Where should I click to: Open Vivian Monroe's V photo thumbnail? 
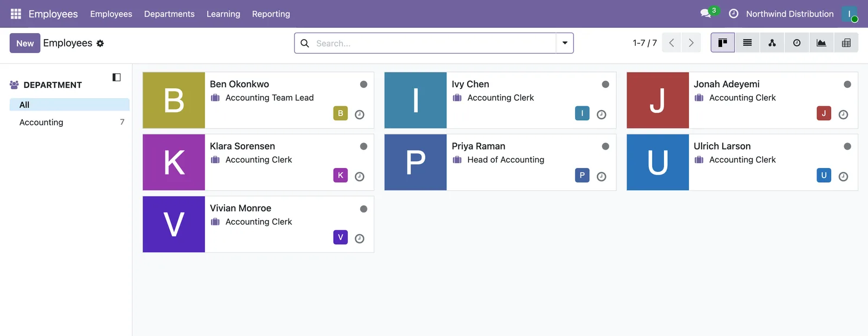click(174, 224)
